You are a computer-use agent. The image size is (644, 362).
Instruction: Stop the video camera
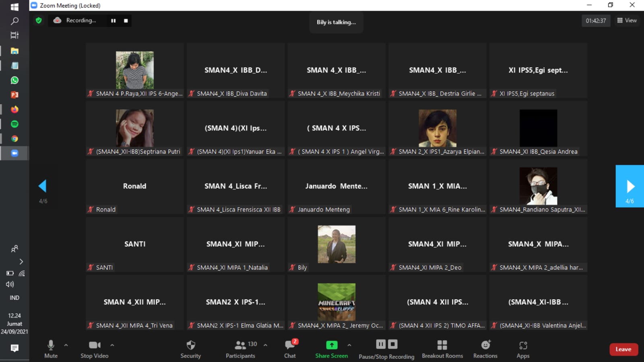(x=95, y=349)
